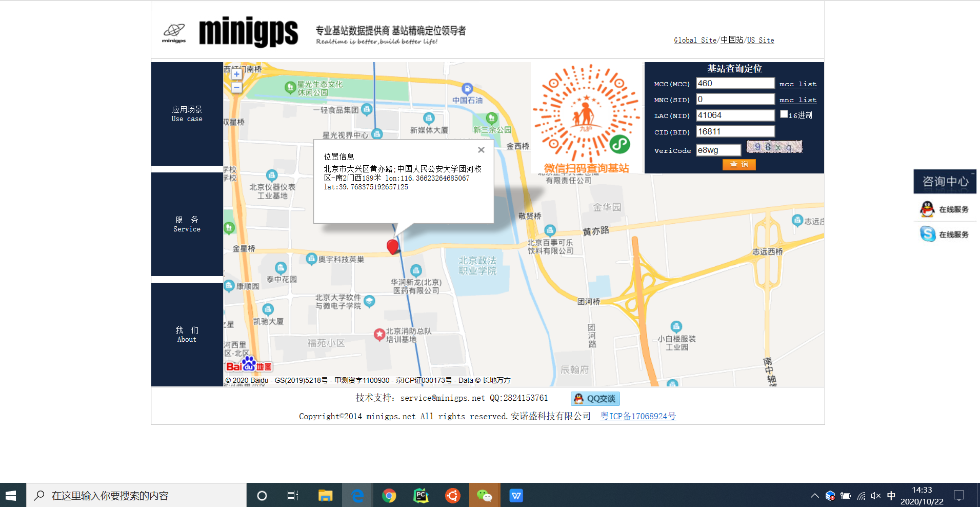Click the 北京百事可乐 map marker

[x=550, y=230]
